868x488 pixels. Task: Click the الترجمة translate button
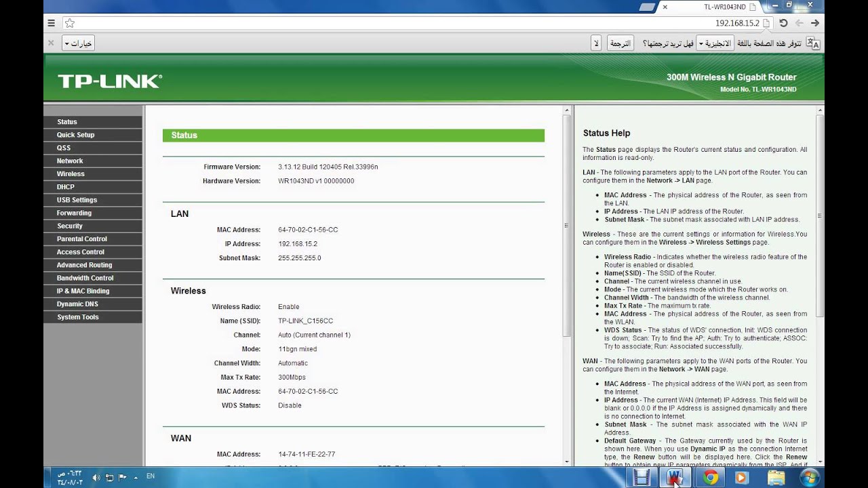[620, 43]
